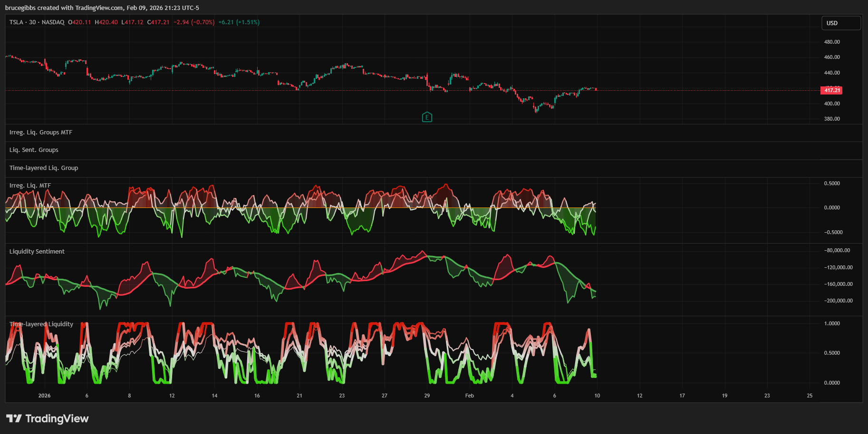Click the 480.00 price axis label

point(831,42)
